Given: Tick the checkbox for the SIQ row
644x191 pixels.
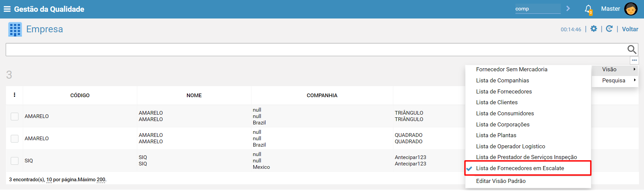Looking at the screenshot, I should tap(14, 161).
